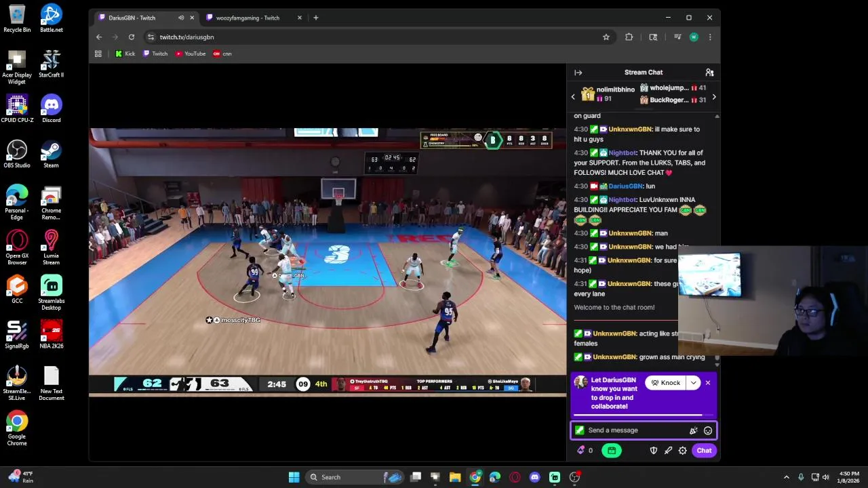Image resolution: width=868 pixels, height=488 pixels.
Task: Expand Knock options dropdown arrow
Action: 693,383
